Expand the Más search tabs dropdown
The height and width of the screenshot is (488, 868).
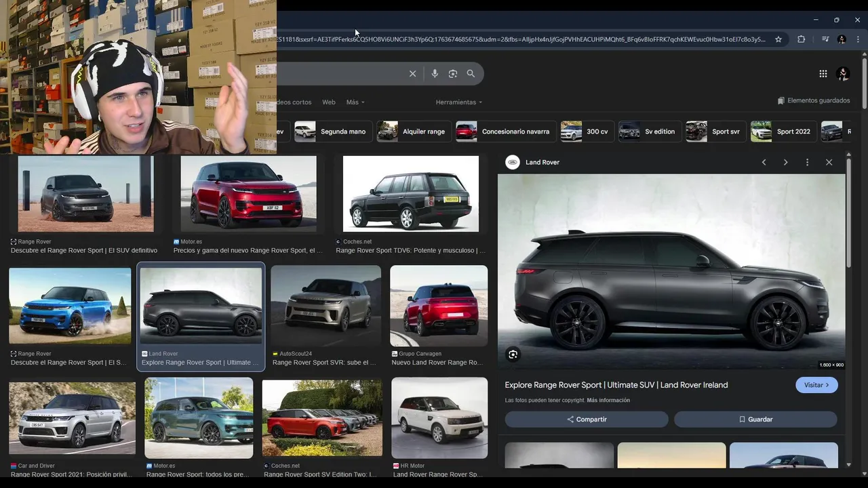point(355,102)
